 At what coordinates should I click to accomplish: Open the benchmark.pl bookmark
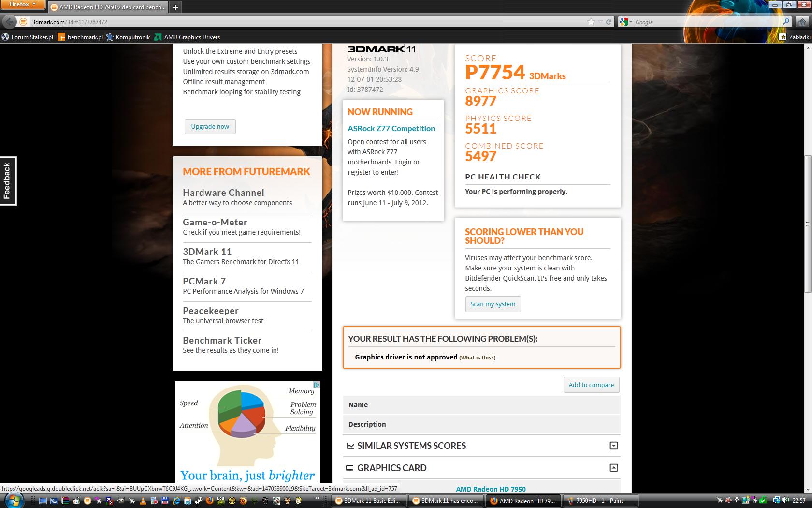point(80,37)
